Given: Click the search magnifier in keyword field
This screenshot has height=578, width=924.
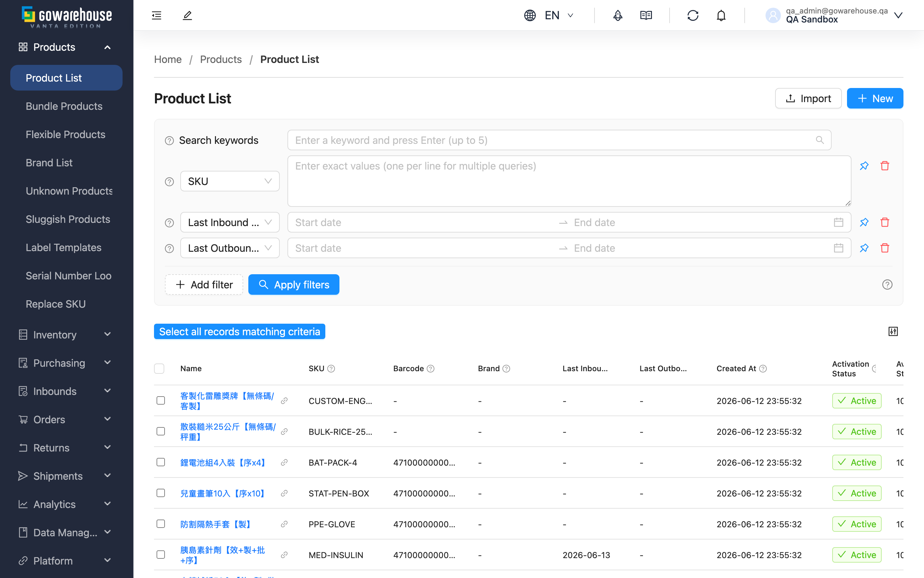Looking at the screenshot, I should tap(819, 140).
